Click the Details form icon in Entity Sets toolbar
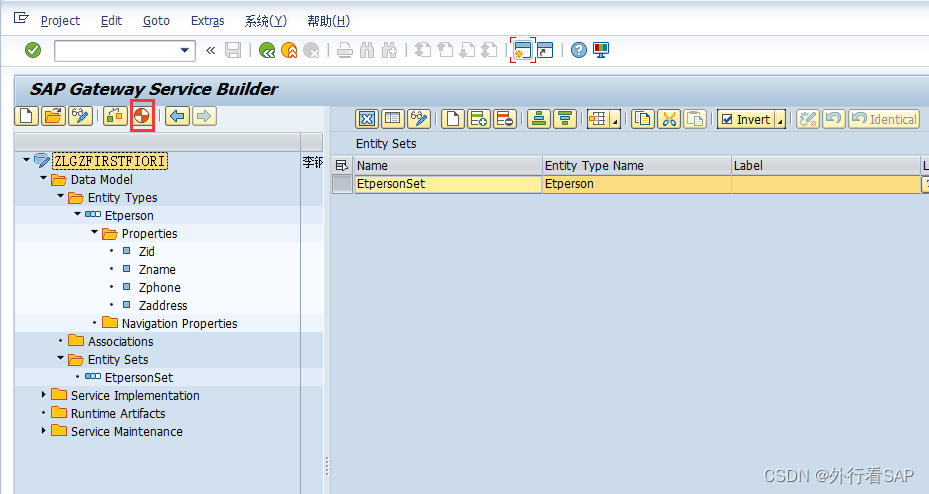929x494 pixels. click(x=393, y=119)
